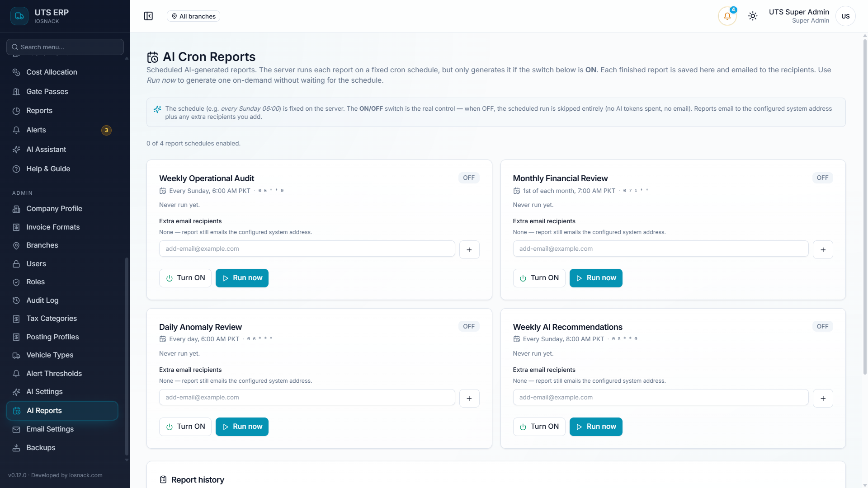868x488 pixels.
Task: Open Audit Log menu item
Action: click(62, 300)
